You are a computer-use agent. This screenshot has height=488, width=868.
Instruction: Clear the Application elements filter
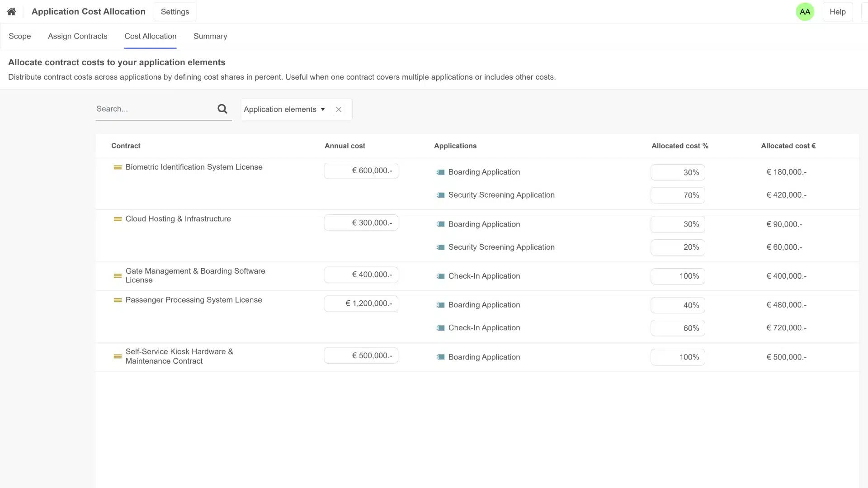pyautogui.click(x=339, y=109)
